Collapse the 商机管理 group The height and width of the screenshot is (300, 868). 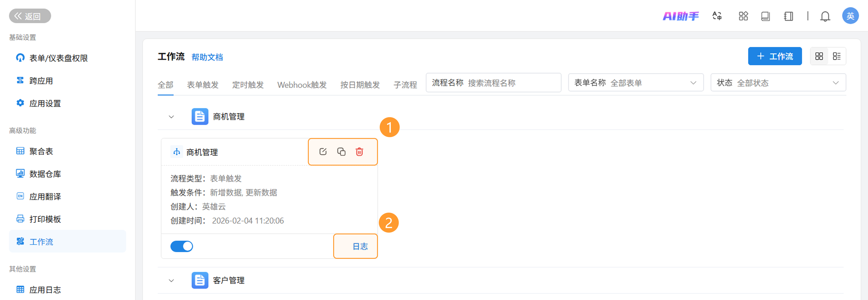(171, 117)
